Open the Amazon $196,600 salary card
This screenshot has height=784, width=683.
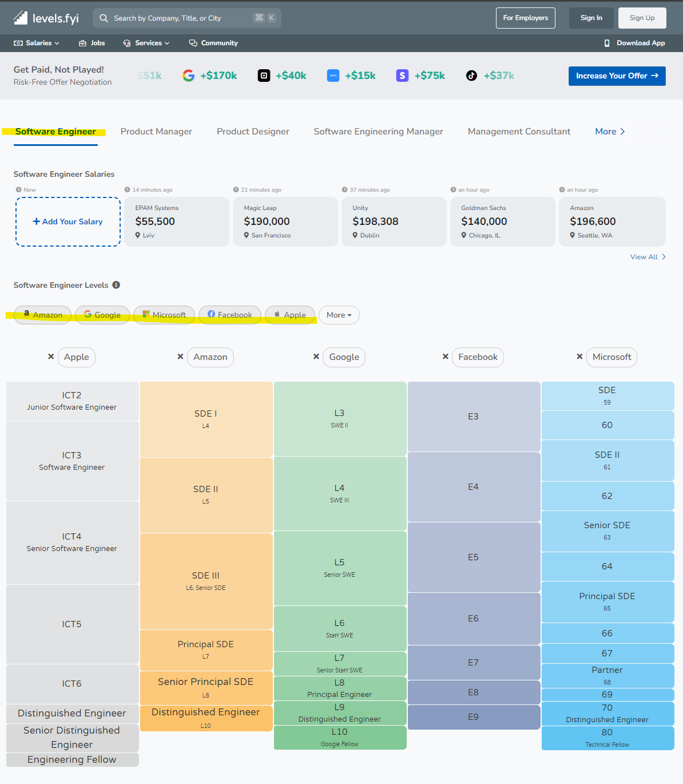coord(612,222)
